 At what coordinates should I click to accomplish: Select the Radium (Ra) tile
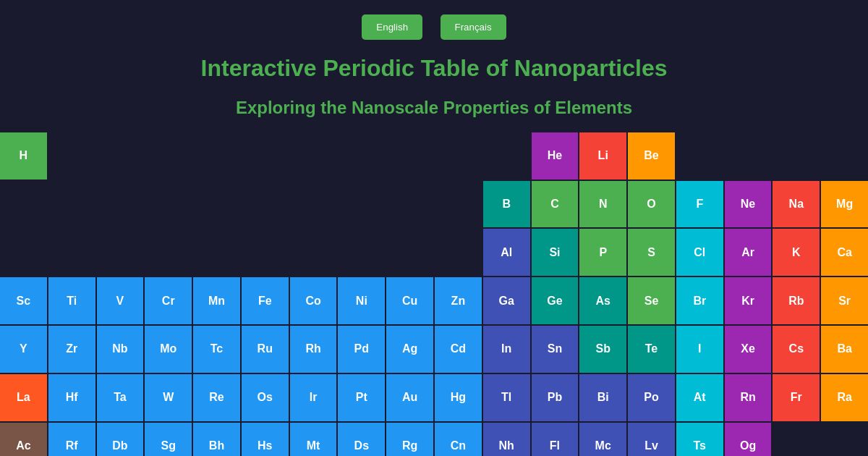click(x=844, y=397)
